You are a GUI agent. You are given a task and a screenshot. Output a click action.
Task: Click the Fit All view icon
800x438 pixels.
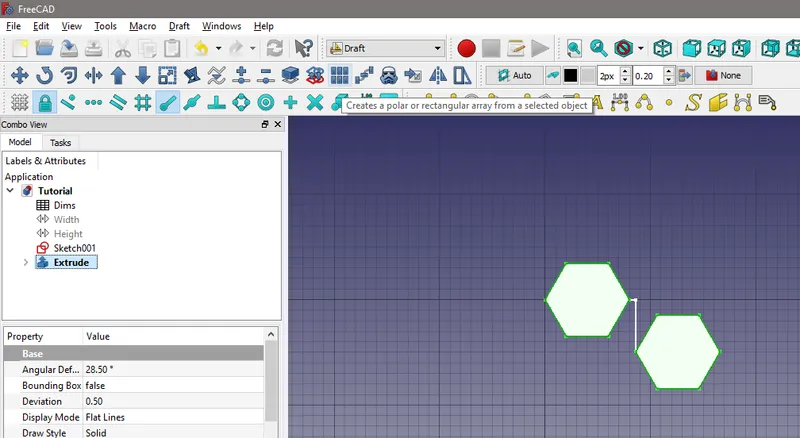tap(574, 48)
